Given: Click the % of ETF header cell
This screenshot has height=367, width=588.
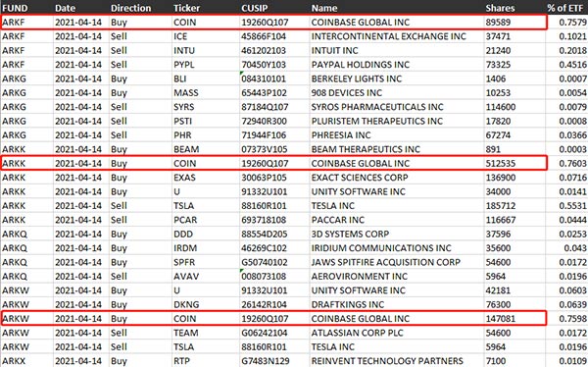Looking at the screenshot, I should pyautogui.click(x=566, y=8).
